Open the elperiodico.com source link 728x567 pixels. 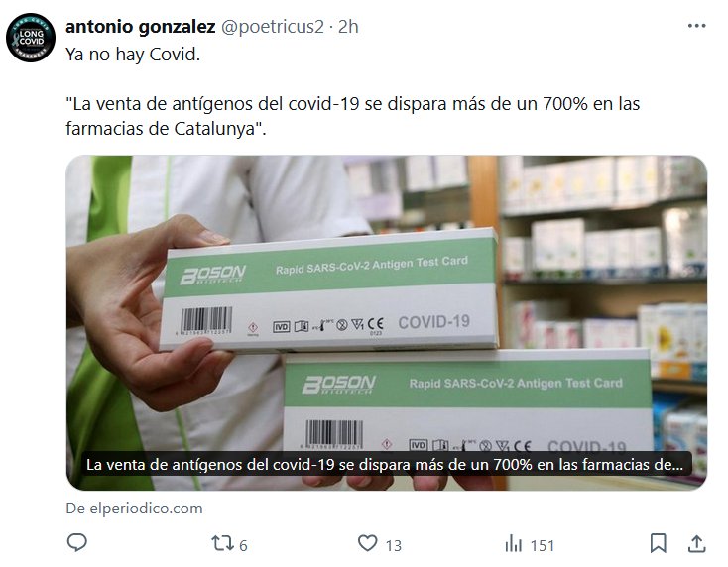click(134, 509)
